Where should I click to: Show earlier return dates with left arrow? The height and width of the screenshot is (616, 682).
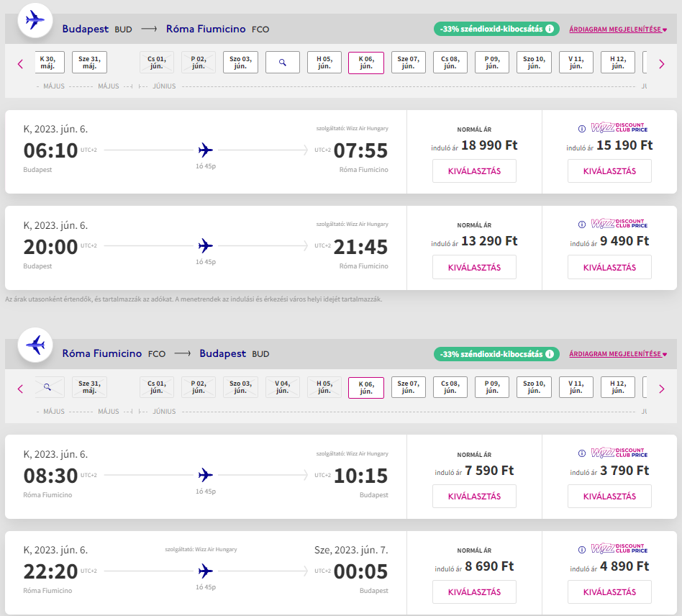tap(20, 389)
